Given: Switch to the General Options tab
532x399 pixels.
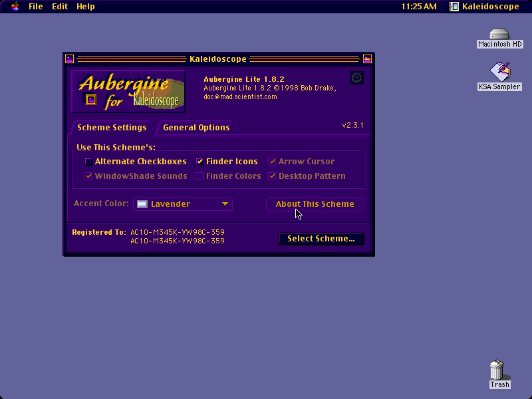Looking at the screenshot, I should pos(196,128).
